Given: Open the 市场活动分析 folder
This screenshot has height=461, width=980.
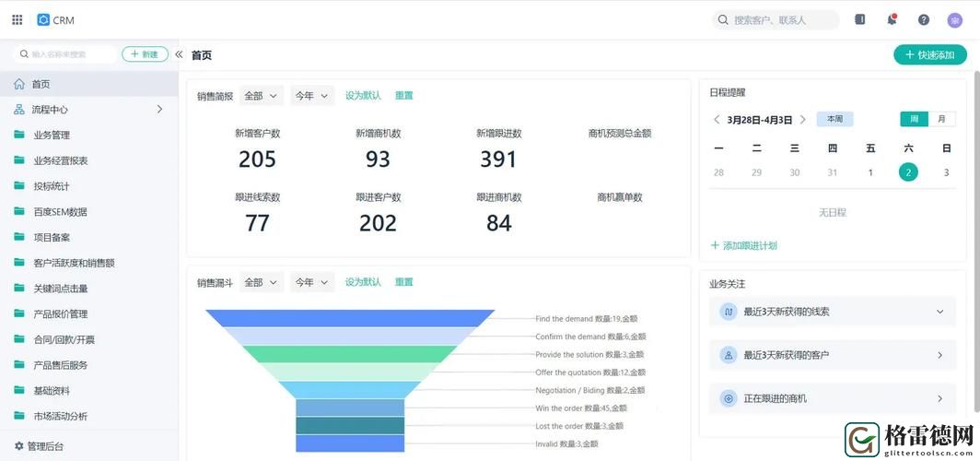Looking at the screenshot, I should [19, 416].
